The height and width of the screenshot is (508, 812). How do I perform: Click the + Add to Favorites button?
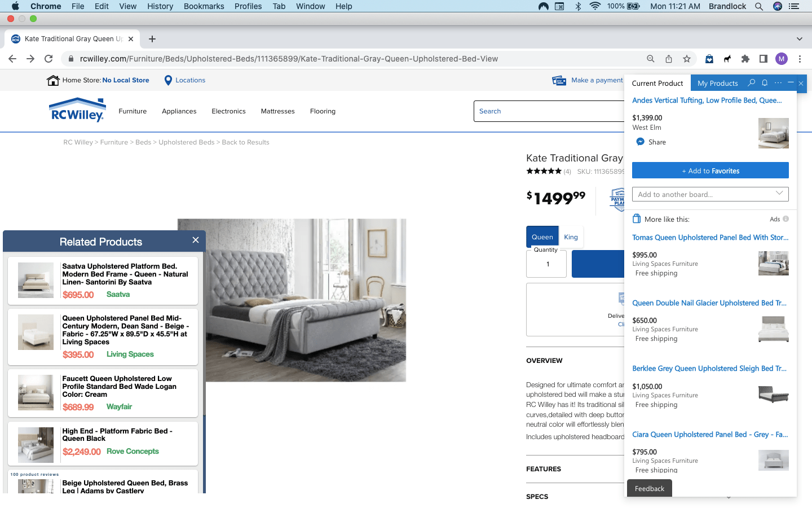(x=710, y=170)
